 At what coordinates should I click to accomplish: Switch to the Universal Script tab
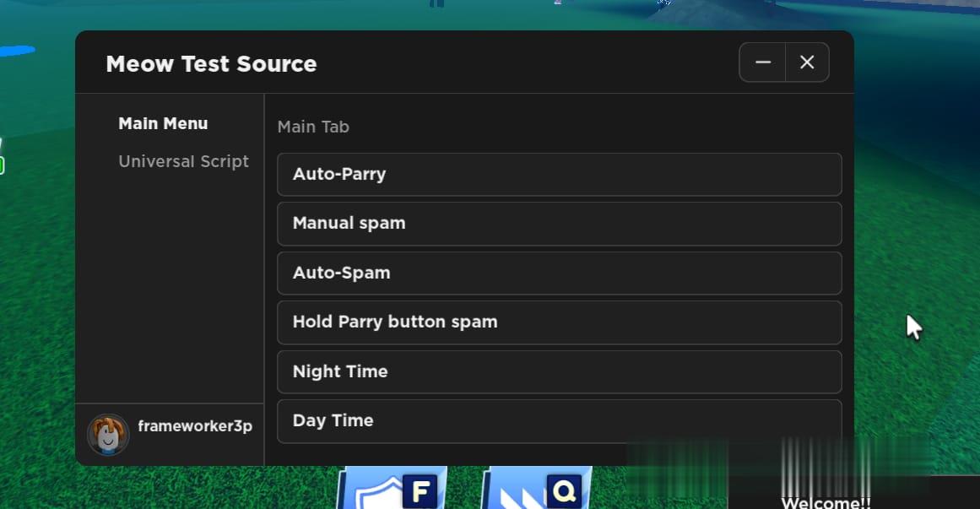point(183,161)
